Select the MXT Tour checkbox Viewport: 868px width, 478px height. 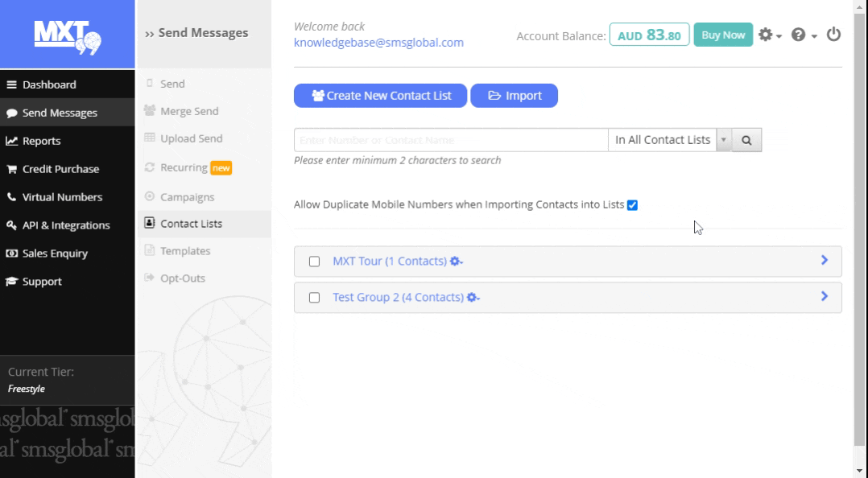315,262
